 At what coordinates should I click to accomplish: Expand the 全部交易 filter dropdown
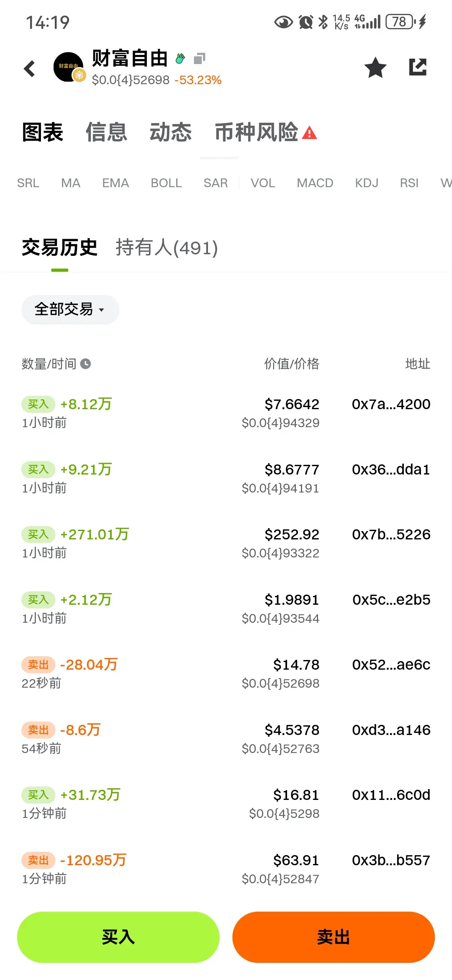point(70,309)
